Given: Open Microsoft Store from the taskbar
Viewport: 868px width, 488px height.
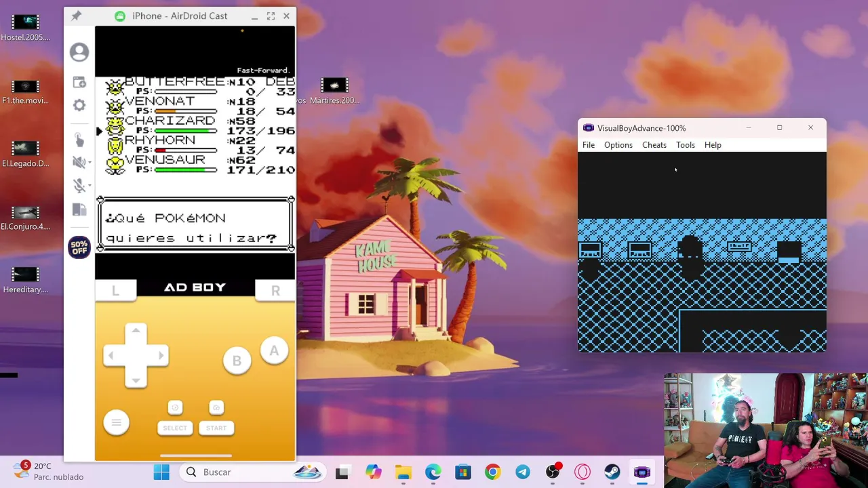Looking at the screenshot, I should tap(463, 472).
